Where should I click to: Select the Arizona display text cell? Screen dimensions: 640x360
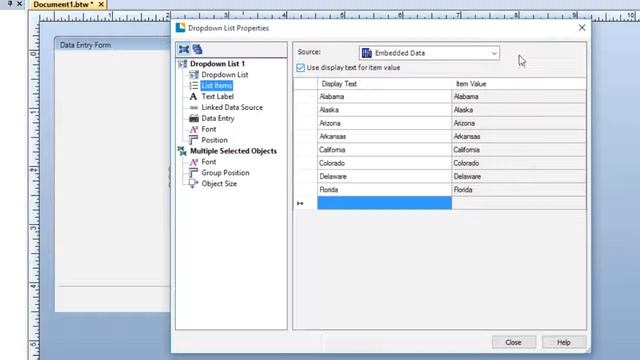pos(384,123)
